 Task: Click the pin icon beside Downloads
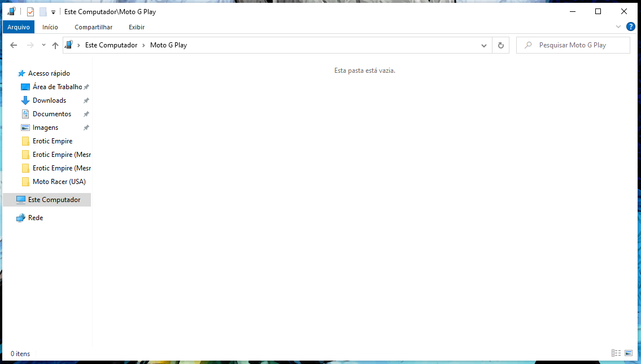pos(86,100)
